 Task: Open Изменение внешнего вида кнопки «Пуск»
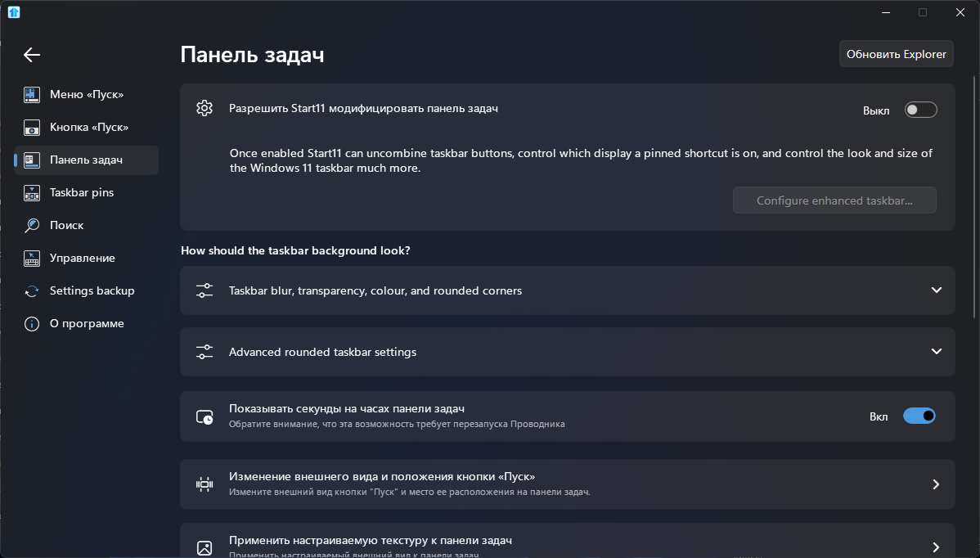click(x=567, y=484)
